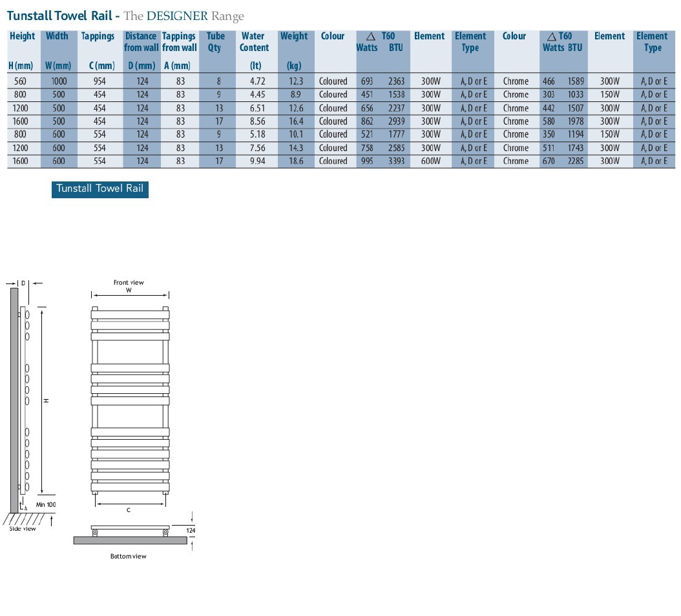
Task: Click the water content value "4.72"
Action: coord(258,81)
